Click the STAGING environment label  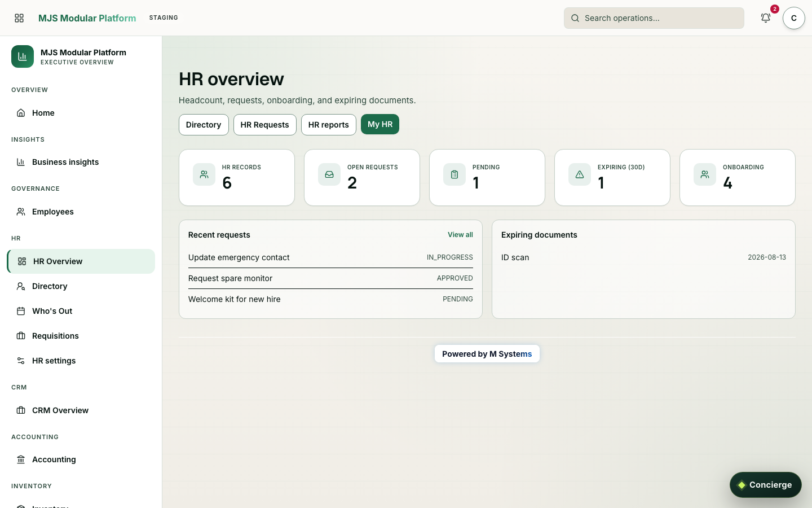164,18
